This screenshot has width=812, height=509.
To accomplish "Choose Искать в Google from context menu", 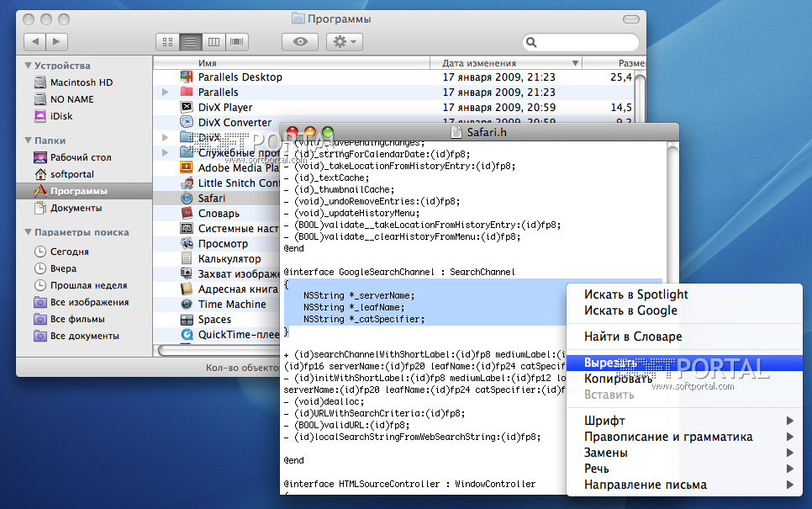I will [684, 310].
